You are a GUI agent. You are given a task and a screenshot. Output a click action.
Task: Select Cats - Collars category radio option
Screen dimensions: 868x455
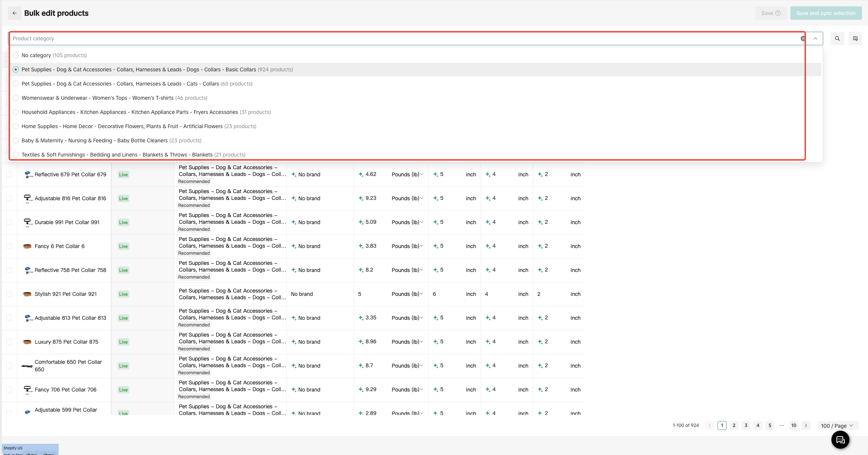point(16,84)
